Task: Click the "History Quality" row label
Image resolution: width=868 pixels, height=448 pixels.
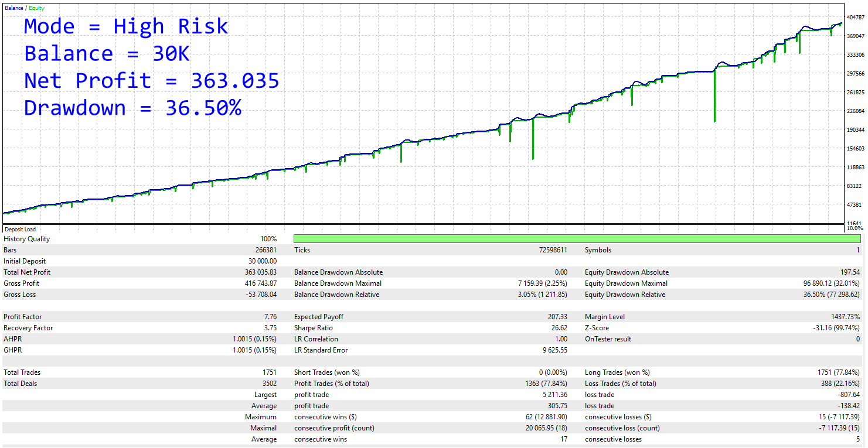Action: pyautogui.click(x=27, y=239)
